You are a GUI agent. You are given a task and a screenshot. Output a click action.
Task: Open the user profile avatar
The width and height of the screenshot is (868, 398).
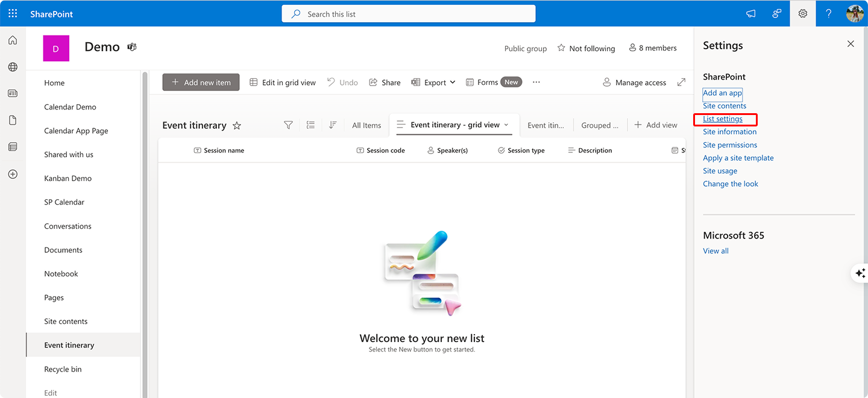(855, 13)
